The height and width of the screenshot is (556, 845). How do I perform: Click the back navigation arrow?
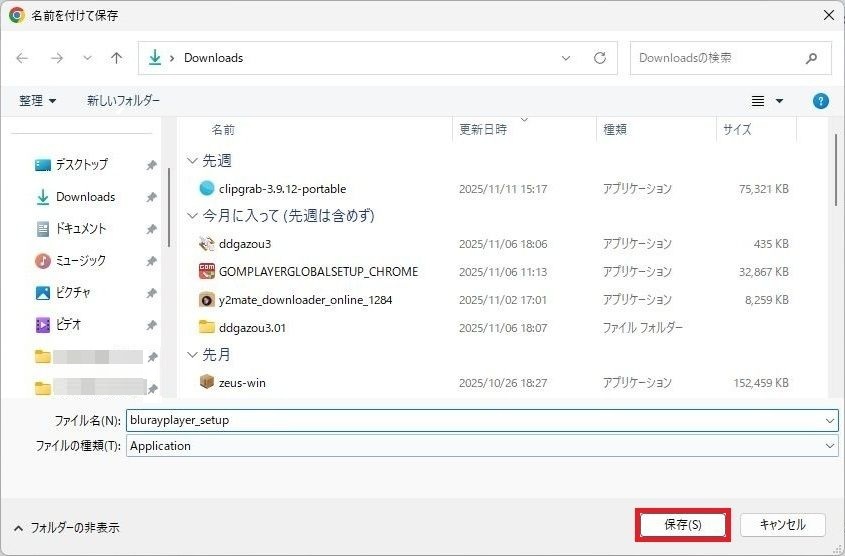[23, 58]
